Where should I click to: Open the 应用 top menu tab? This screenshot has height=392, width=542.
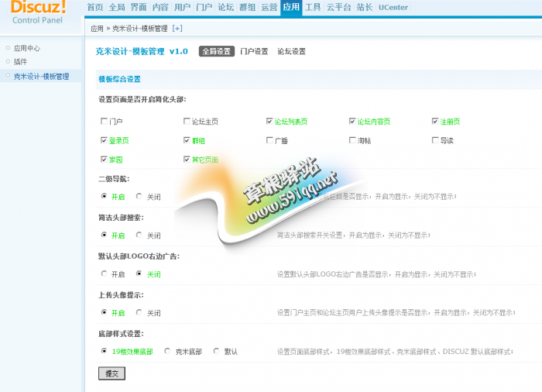pos(291,7)
